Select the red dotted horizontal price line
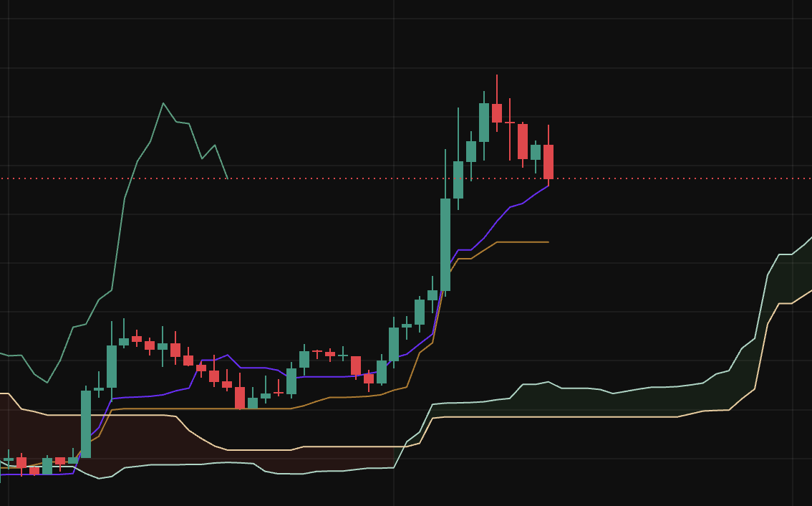The width and height of the screenshot is (812, 506). [x=406, y=178]
